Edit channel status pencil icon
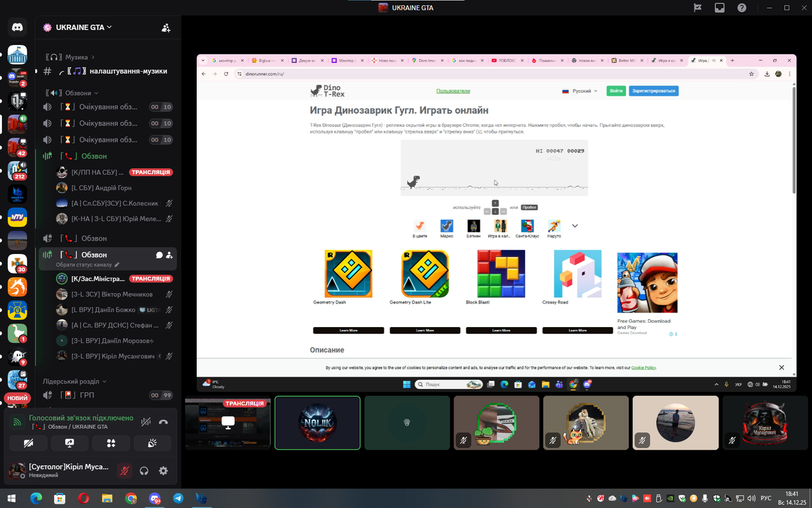This screenshot has width=812, height=508. coord(117,265)
